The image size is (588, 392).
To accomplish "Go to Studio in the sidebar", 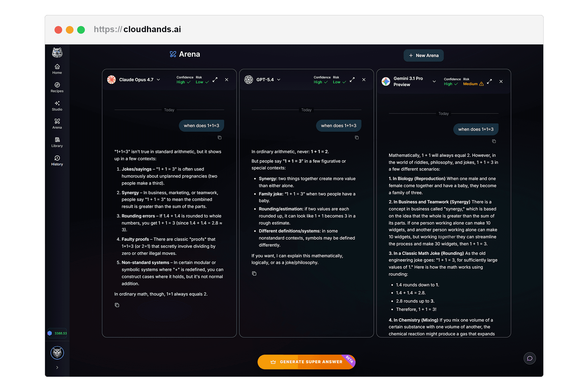I will tap(57, 106).
